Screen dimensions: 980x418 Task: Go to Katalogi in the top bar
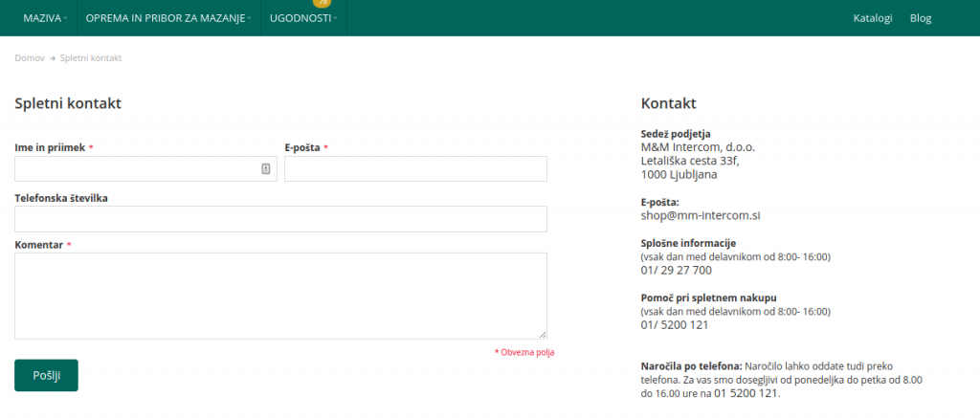pyautogui.click(x=873, y=18)
